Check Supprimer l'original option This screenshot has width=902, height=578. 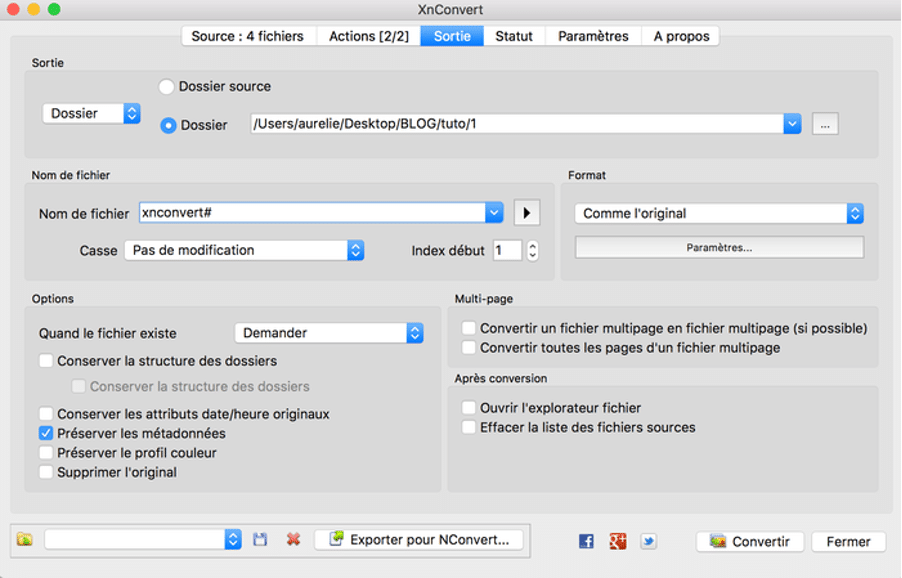[x=46, y=472]
